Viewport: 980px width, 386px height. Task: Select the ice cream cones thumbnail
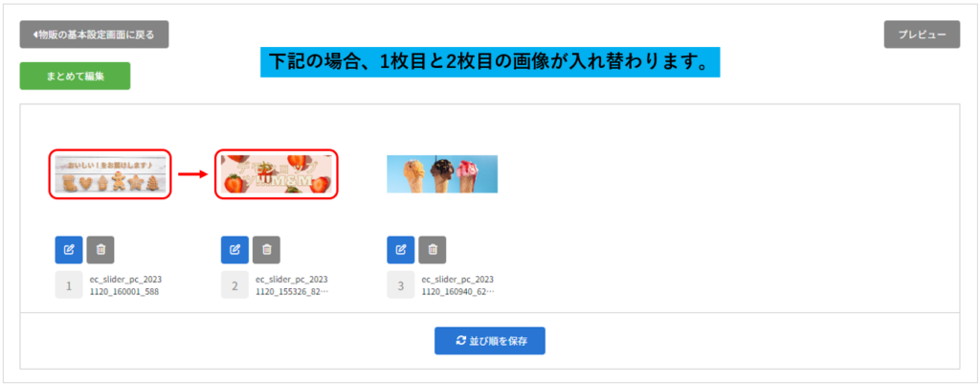pyautogui.click(x=442, y=174)
